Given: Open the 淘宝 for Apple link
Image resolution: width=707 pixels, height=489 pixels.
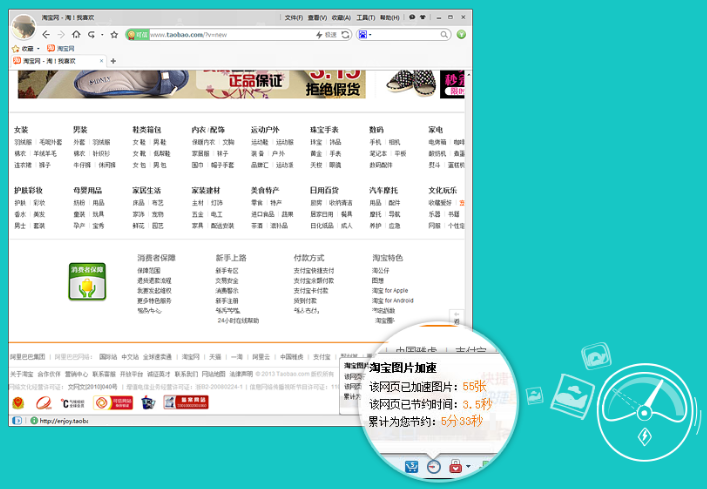Looking at the screenshot, I should pos(390,291).
